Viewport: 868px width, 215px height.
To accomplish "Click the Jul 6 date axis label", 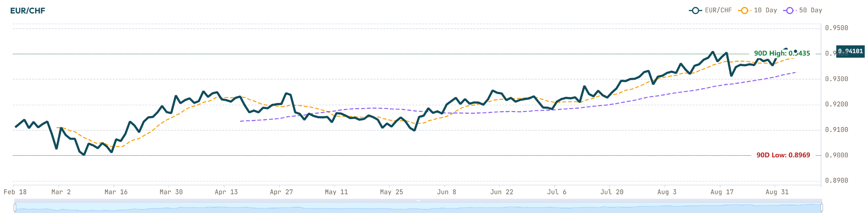I will (x=556, y=192).
